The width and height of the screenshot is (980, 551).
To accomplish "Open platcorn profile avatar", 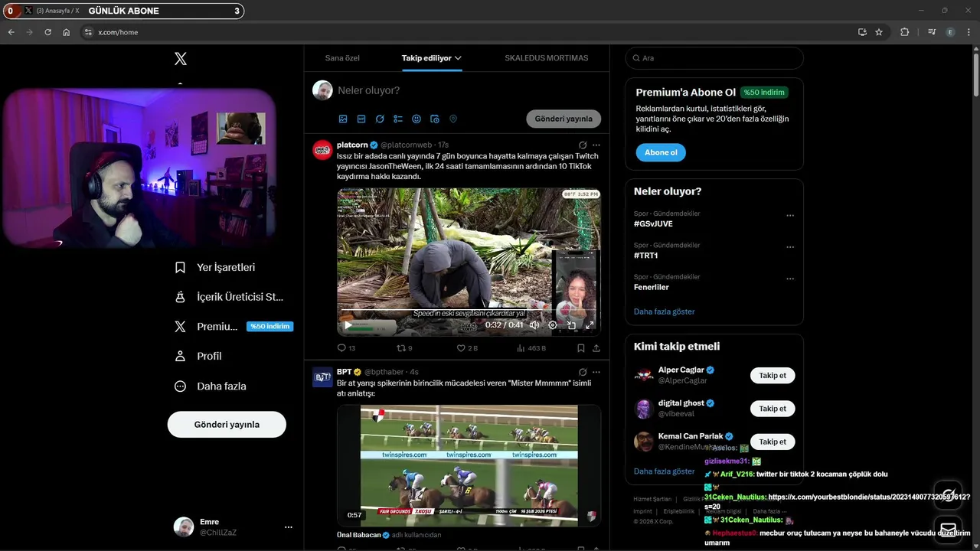I will click(x=322, y=150).
